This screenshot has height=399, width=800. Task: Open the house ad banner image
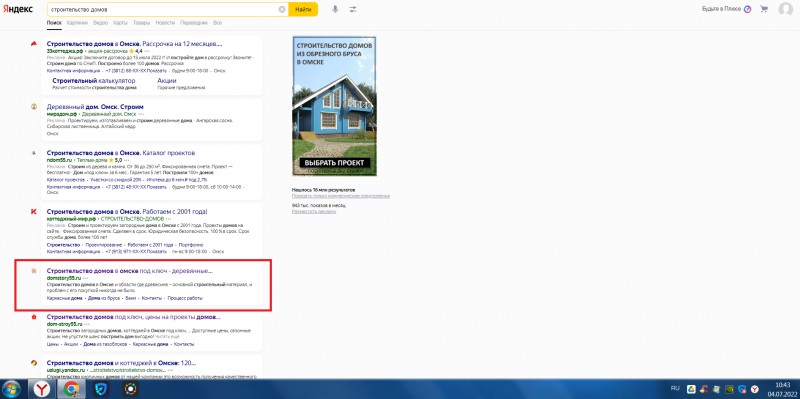[334, 106]
